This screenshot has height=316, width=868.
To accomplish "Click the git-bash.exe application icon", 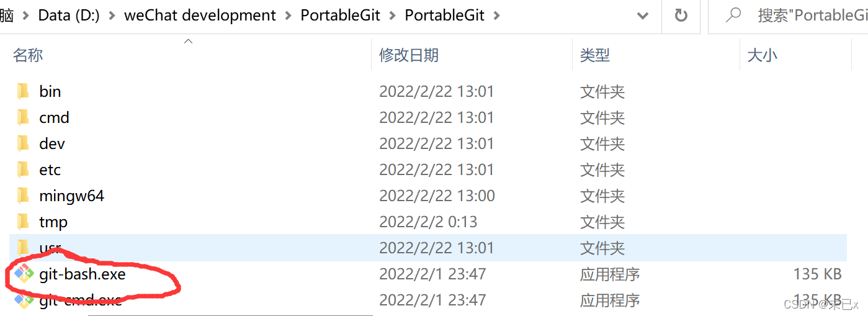I will tap(24, 274).
